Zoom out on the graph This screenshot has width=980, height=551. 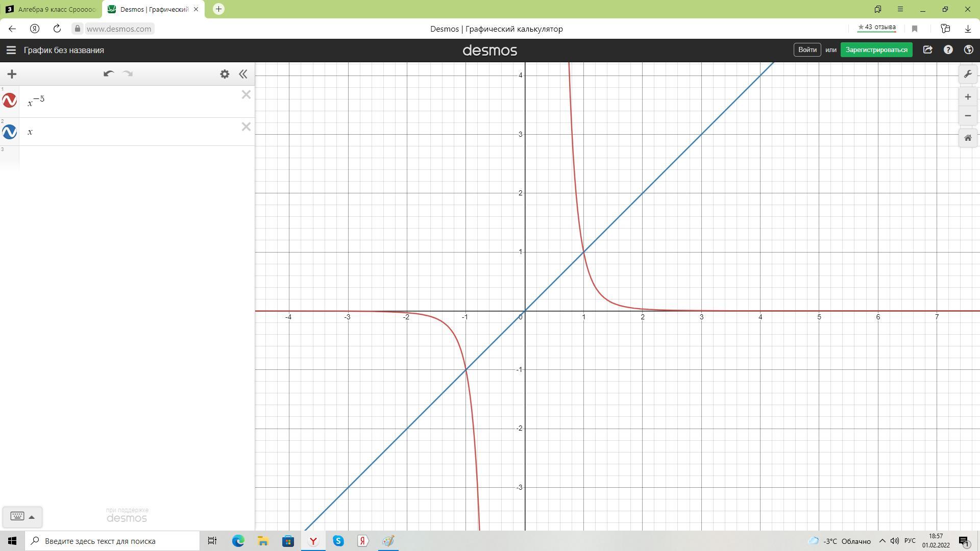click(x=968, y=116)
